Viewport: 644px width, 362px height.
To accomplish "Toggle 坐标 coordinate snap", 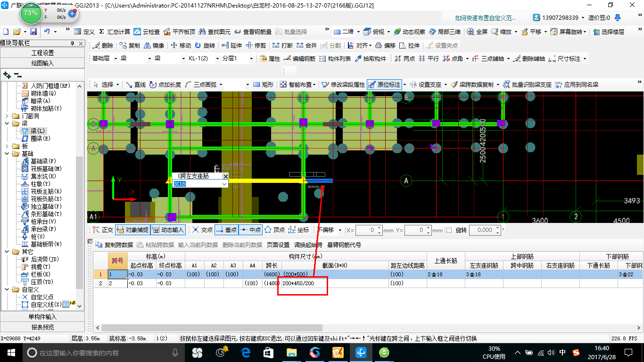I will coord(299,230).
